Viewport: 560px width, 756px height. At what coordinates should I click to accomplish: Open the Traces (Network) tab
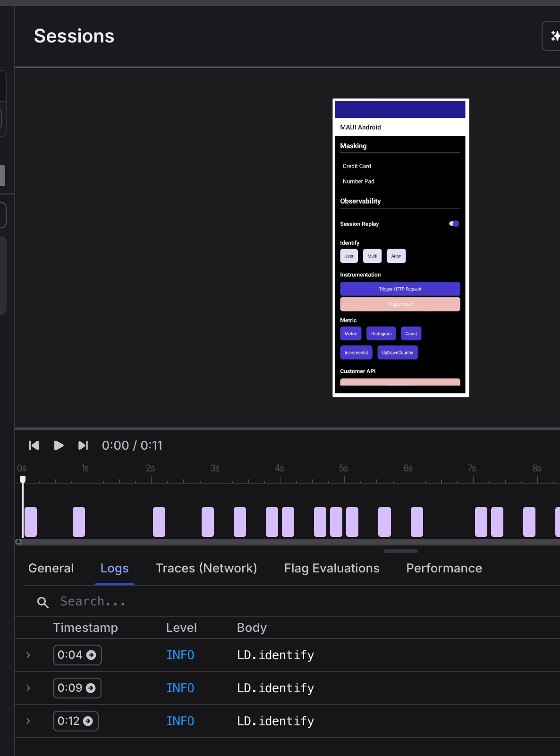tap(206, 568)
